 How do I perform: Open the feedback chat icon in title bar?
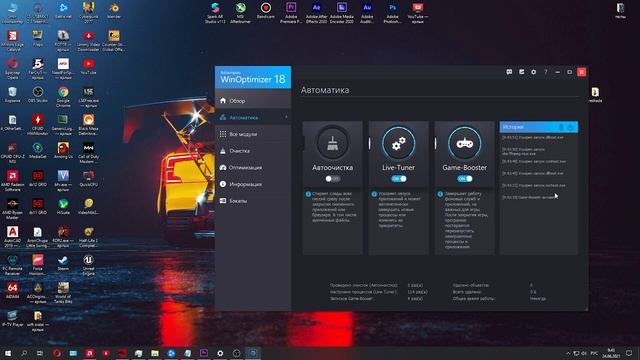tap(509, 72)
